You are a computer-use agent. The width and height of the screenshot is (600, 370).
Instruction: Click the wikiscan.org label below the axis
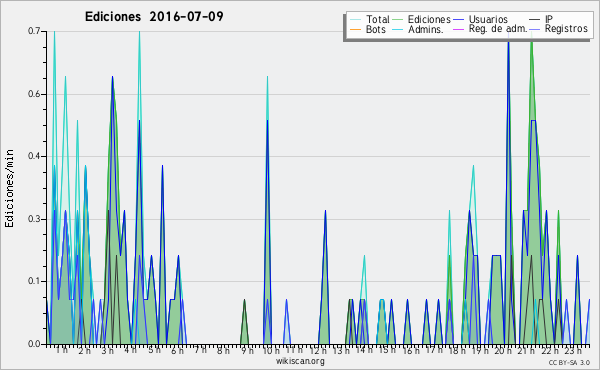pos(300,361)
